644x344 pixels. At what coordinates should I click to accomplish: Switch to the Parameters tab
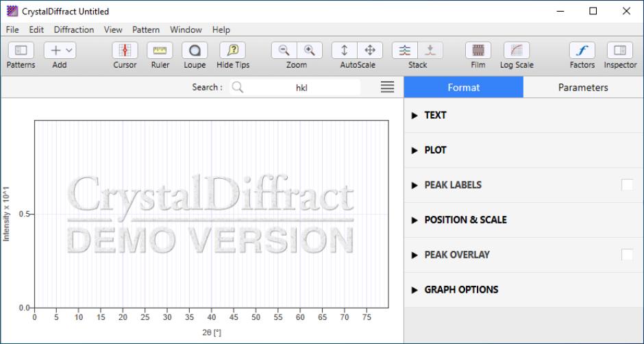tap(583, 87)
